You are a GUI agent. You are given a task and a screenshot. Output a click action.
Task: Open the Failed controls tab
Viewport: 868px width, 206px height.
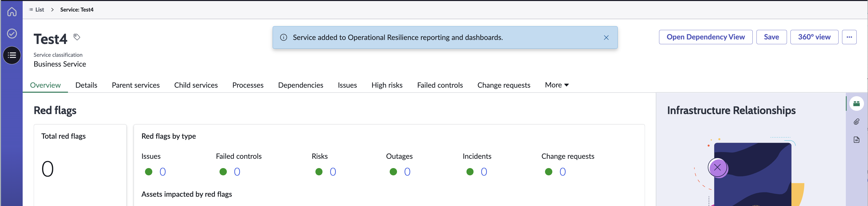tap(440, 85)
